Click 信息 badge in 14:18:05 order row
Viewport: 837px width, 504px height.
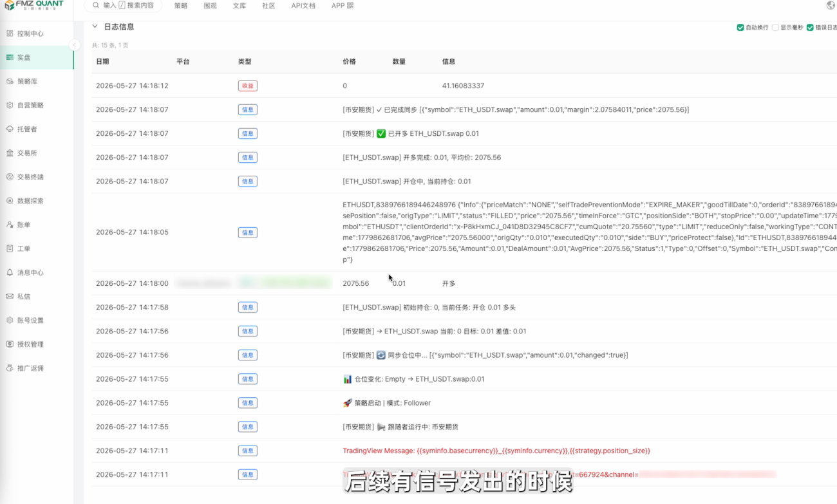[x=247, y=232]
